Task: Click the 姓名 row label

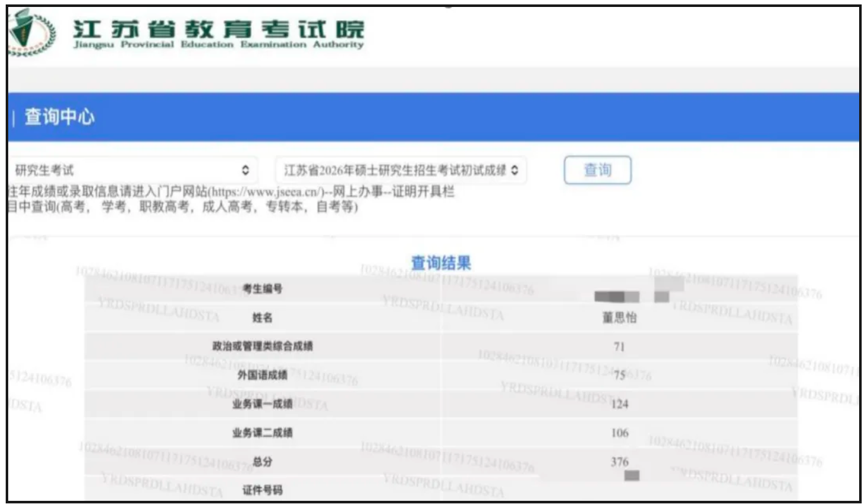Action: pos(263,318)
